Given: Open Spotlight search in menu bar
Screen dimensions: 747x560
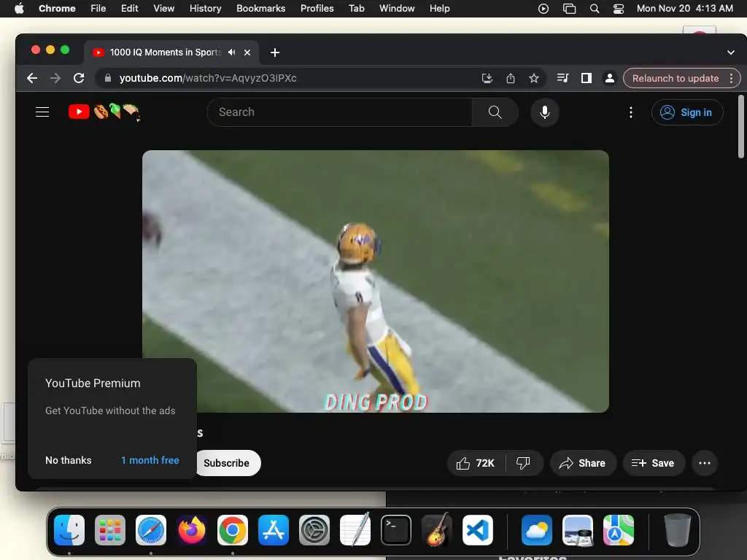Looking at the screenshot, I should pyautogui.click(x=594, y=9).
